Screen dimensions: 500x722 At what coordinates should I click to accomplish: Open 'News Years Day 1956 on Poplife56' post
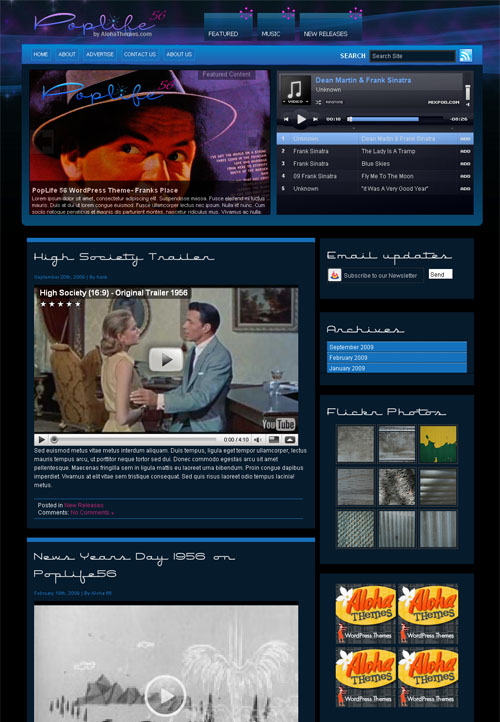click(x=134, y=565)
